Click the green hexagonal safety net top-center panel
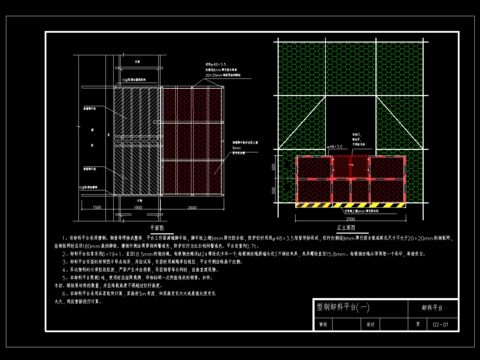The height and width of the screenshot is (360, 480). [351, 69]
